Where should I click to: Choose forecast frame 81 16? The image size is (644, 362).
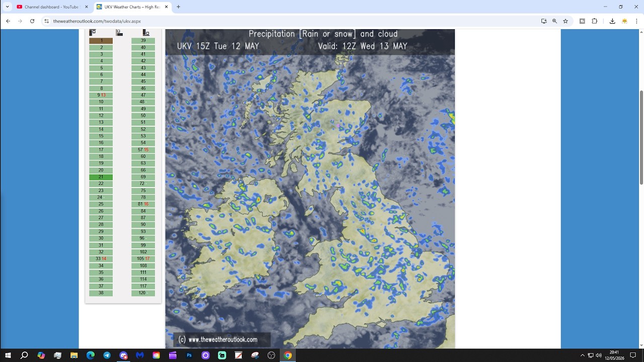(143, 204)
